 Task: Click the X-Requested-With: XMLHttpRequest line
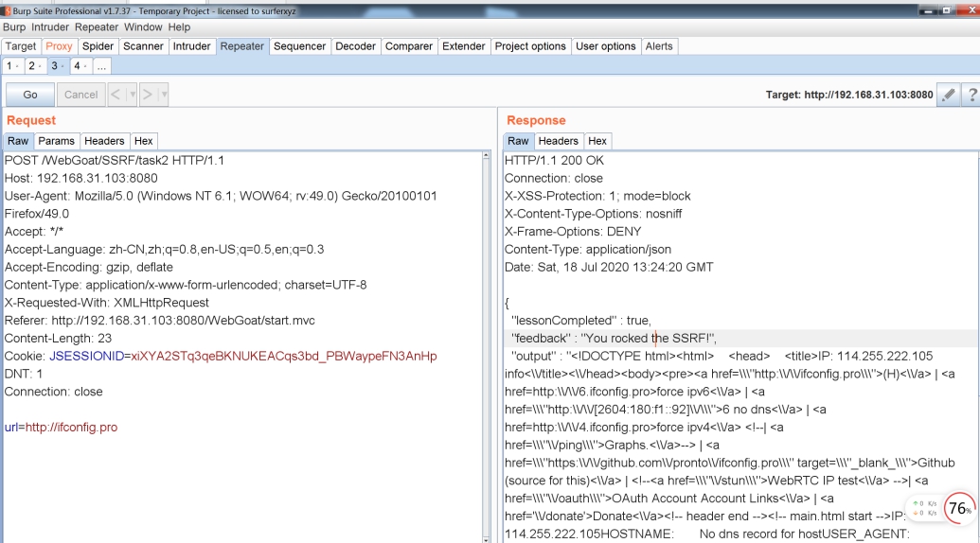(x=107, y=303)
